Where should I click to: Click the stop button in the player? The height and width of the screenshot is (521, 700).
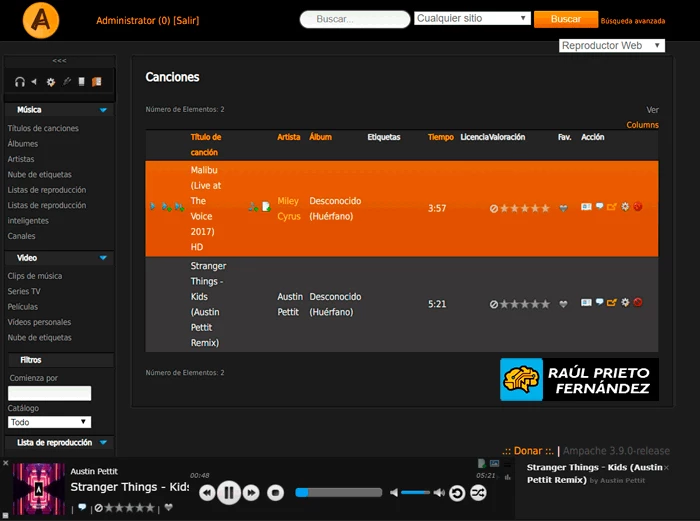[x=276, y=492]
